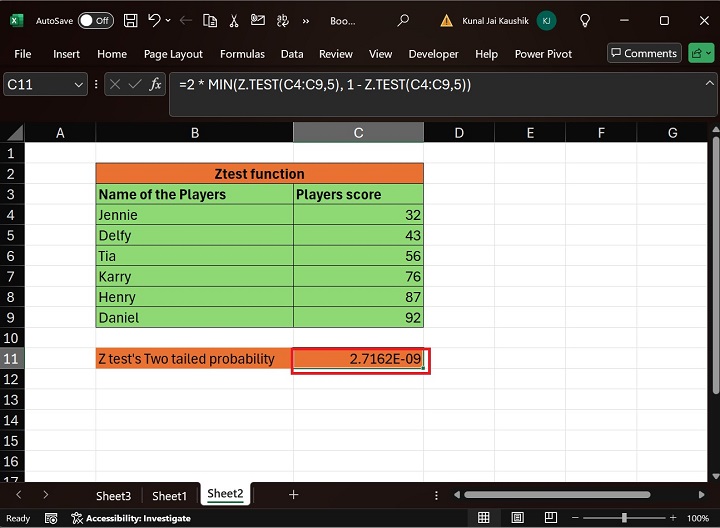Click inside the formula bar text
This screenshot has height=528, width=720.
[325, 84]
